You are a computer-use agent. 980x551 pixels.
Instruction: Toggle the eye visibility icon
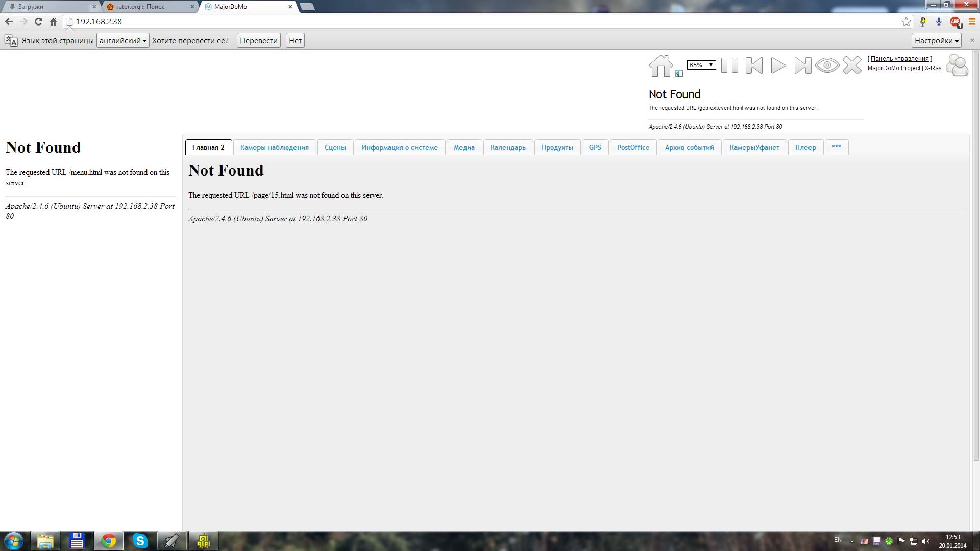[x=827, y=66]
